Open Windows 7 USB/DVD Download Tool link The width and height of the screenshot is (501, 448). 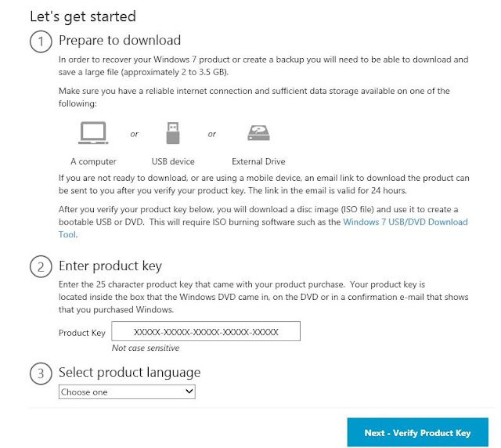click(405, 222)
